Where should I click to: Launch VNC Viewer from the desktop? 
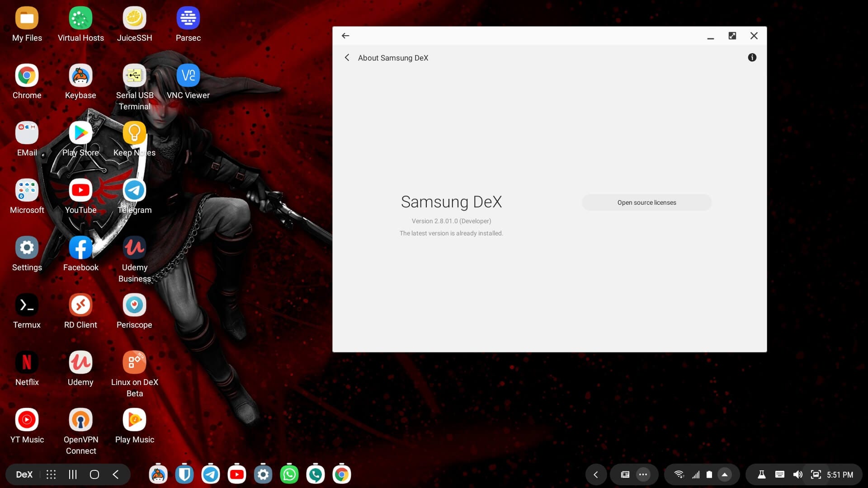[x=188, y=75]
